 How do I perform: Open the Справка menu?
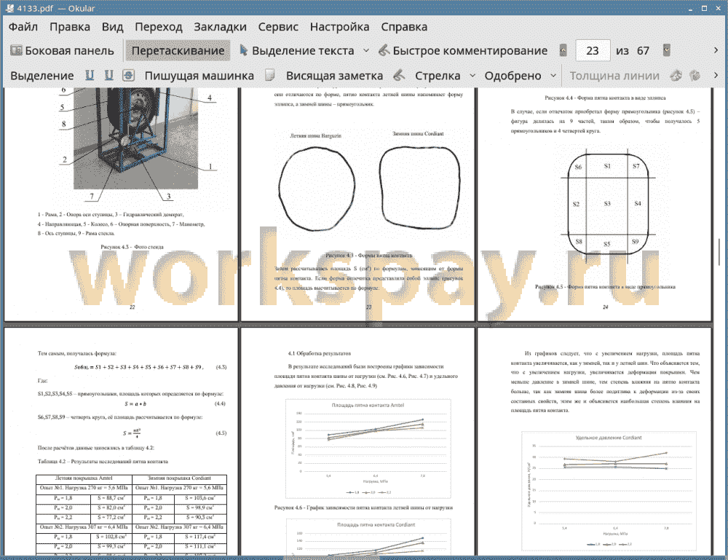pyautogui.click(x=404, y=27)
